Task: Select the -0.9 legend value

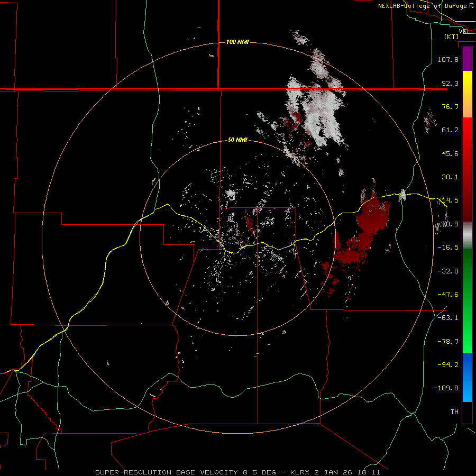Action: tap(450, 224)
